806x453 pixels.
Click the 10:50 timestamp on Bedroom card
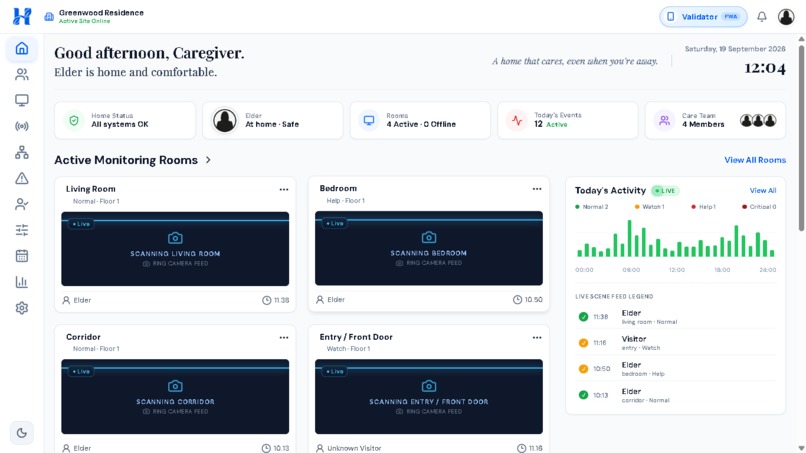528,300
